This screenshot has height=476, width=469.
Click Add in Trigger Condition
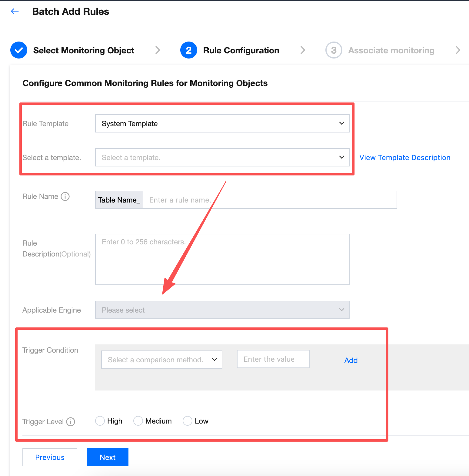pos(351,360)
